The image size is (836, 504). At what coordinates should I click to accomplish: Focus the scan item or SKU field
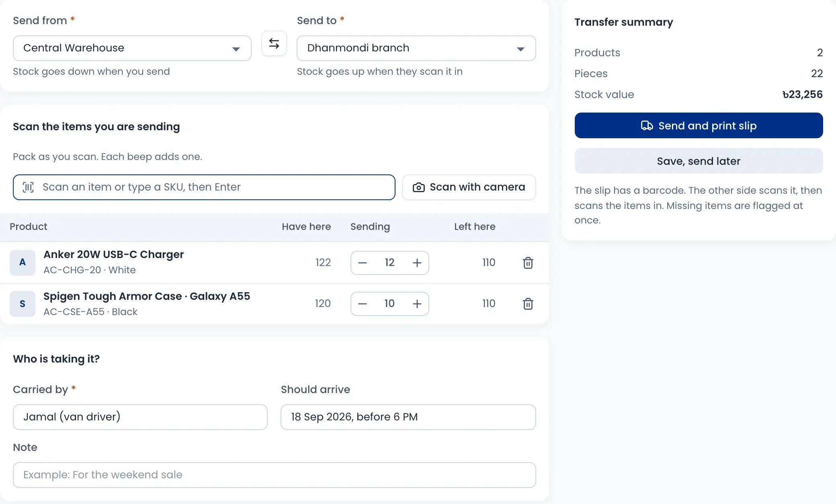[204, 187]
